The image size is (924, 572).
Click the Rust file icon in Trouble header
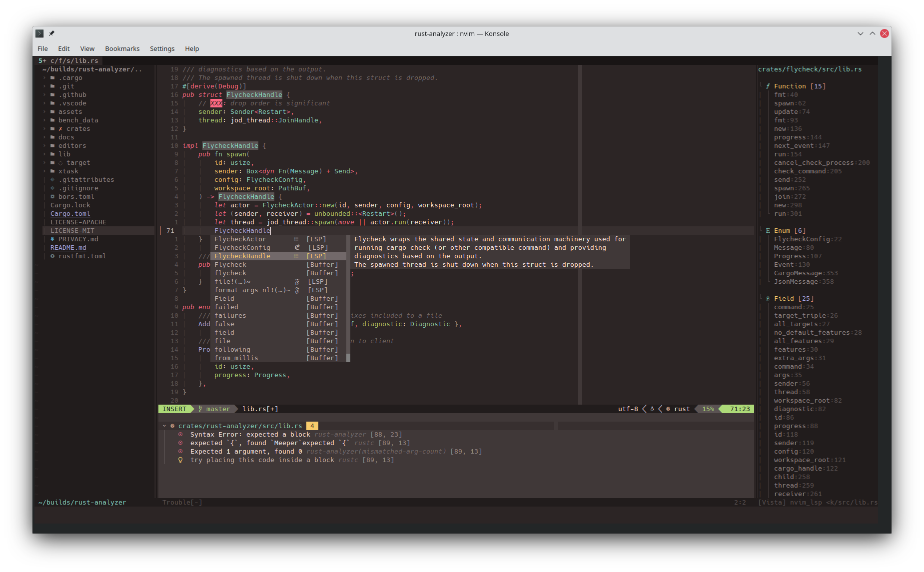172,426
